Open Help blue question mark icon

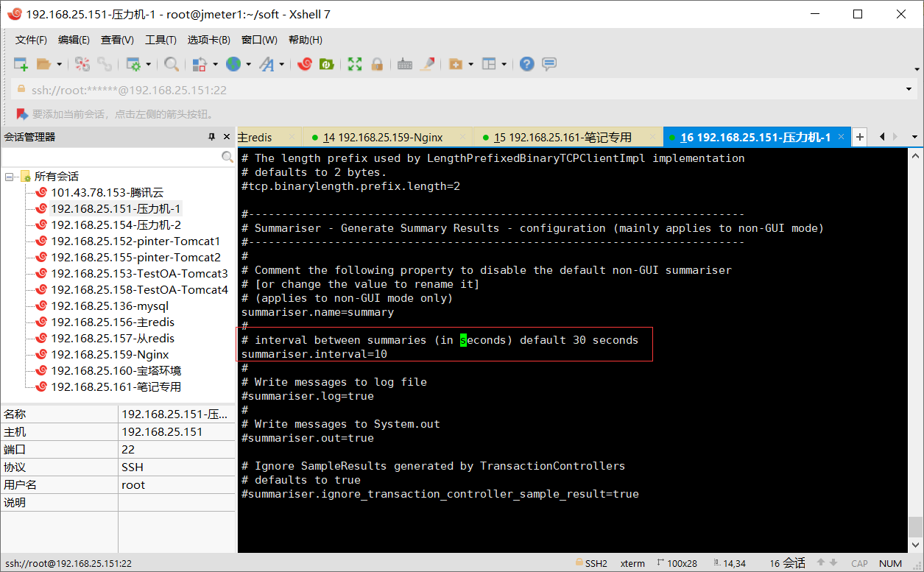click(x=526, y=64)
